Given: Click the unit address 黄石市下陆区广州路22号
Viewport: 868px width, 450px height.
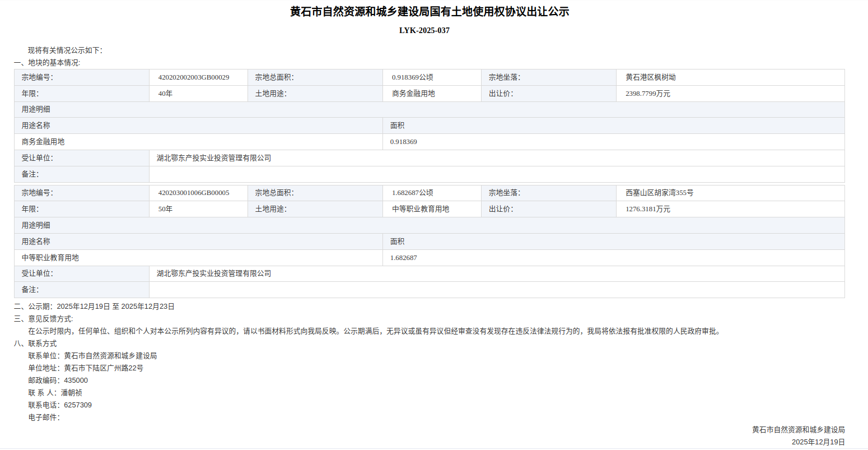Looking at the screenshot, I should 104,368.
